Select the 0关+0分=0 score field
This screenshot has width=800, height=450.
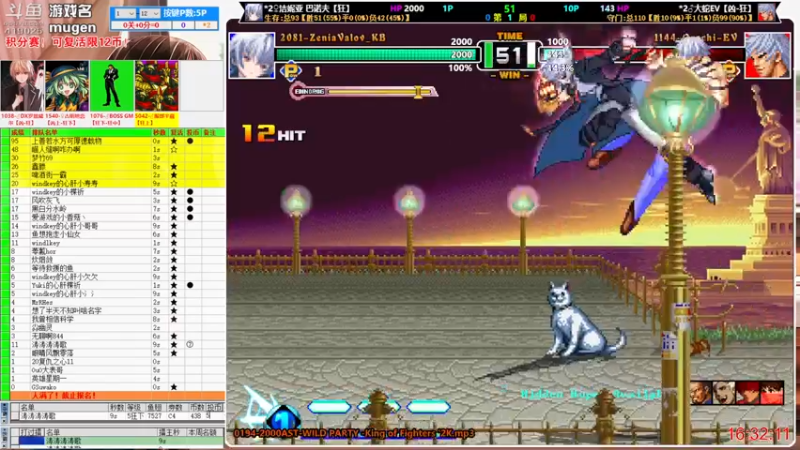click(141, 25)
